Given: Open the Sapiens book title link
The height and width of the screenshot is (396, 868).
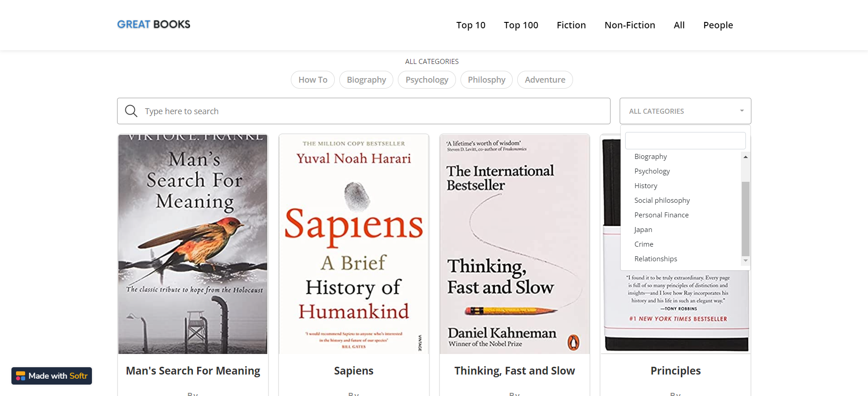Looking at the screenshot, I should (x=353, y=370).
